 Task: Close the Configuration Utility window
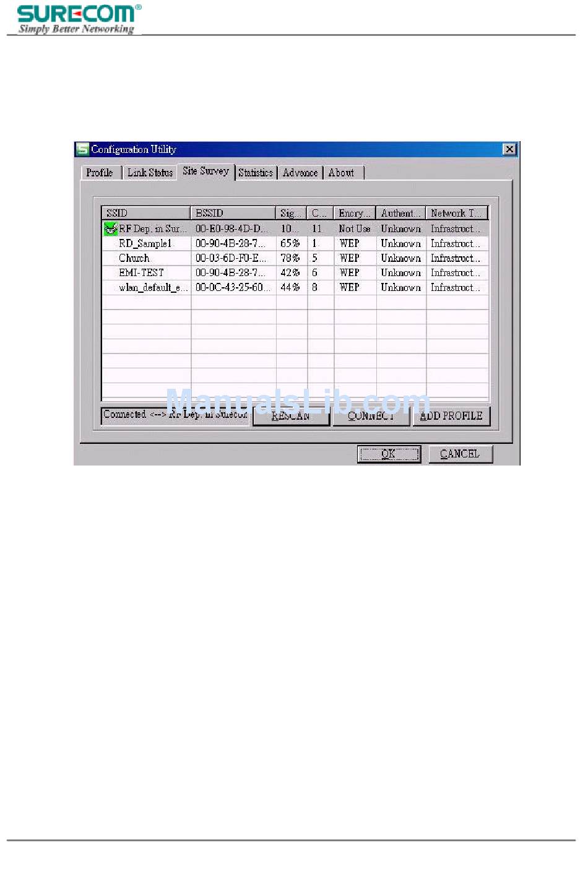point(509,149)
